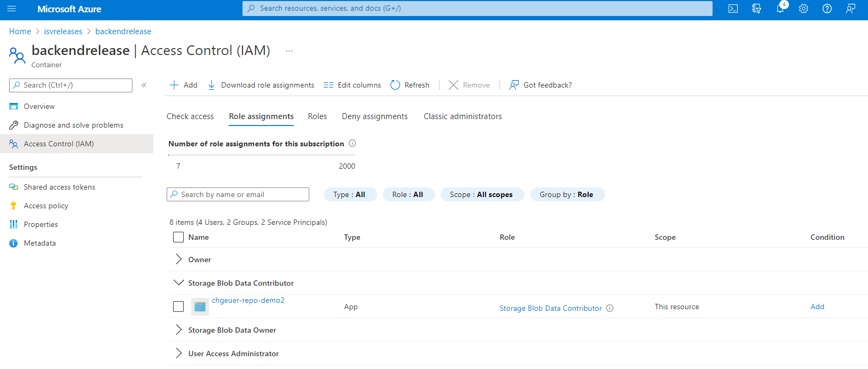Click This resource scope cell
The image size is (868, 369).
[677, 307]
